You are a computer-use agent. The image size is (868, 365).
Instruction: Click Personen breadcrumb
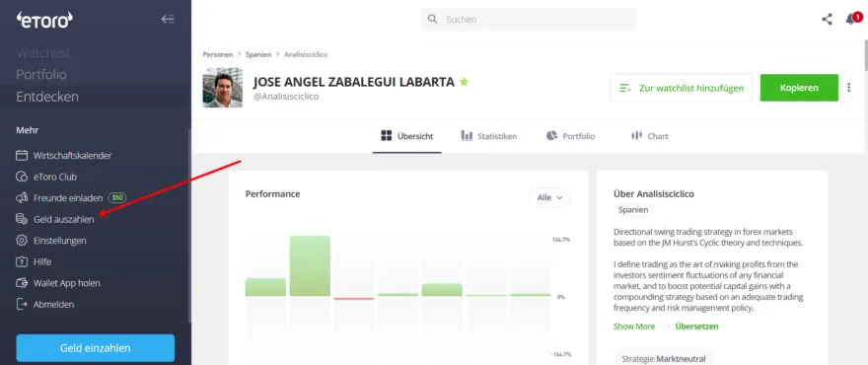click(x=218, y=54)
